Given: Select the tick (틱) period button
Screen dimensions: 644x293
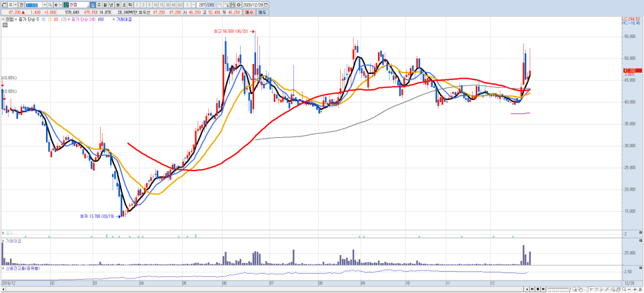Looking at the screenshot, I should point(130,5).
